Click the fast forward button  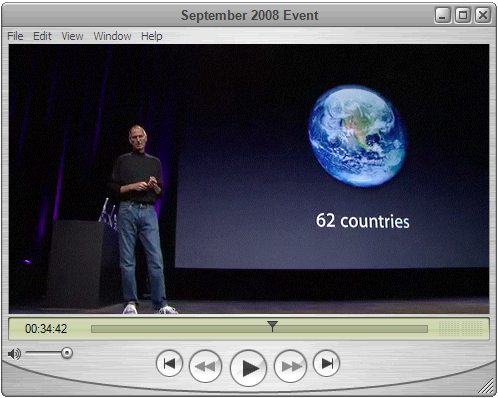[x=290, y=366]
